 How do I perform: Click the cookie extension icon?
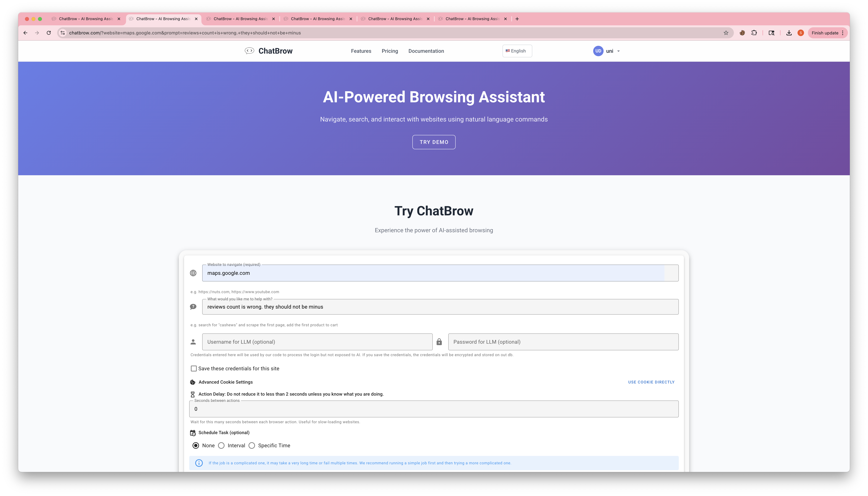pyautogui.click(x=742, y=33)
